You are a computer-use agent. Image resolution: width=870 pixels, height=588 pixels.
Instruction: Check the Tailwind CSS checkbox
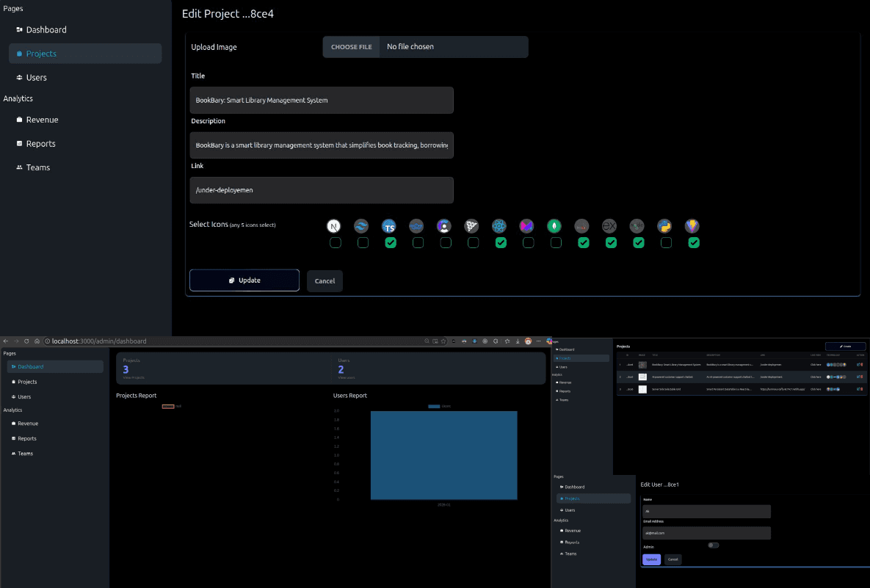pyautogui.click(x=363, y=242)
